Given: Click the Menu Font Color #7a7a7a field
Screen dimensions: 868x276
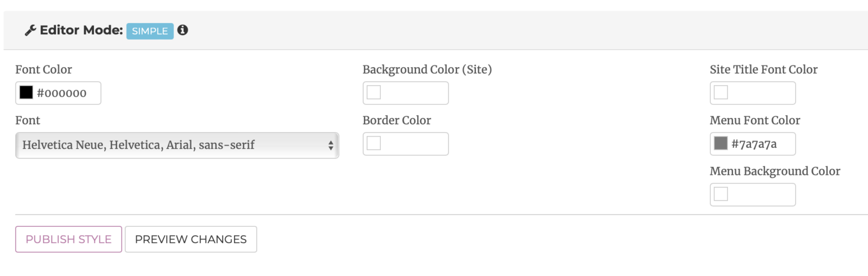Looking at the screenshot, I should click(x=759, y=144).
